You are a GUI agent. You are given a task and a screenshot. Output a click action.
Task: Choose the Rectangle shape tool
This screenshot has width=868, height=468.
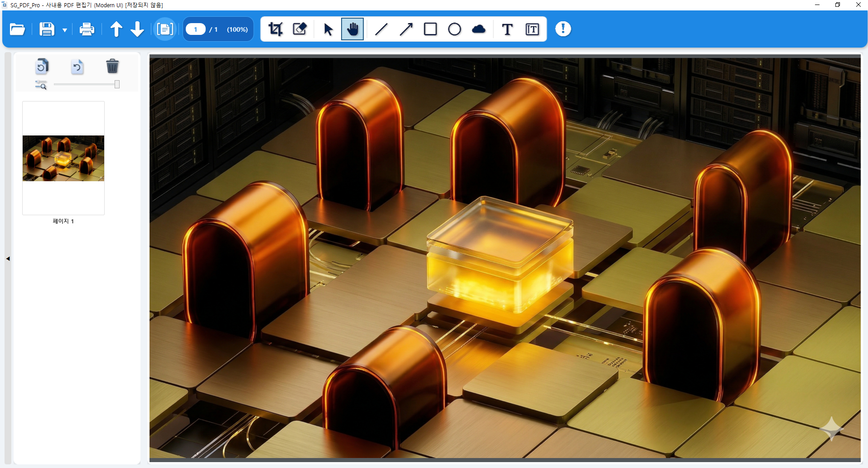click(430, 29)
